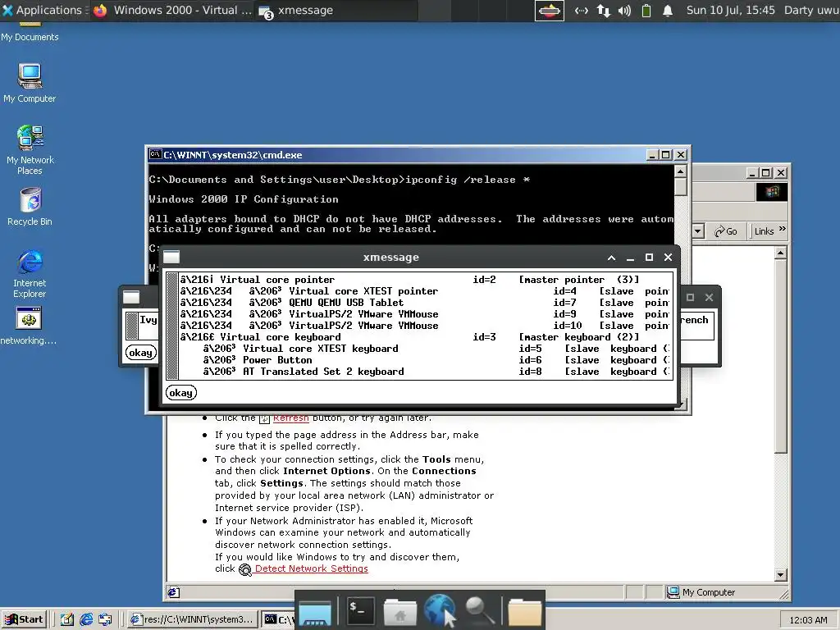Click the My Computer zone status indicator

pyautogui.click(x=701, y=592)
